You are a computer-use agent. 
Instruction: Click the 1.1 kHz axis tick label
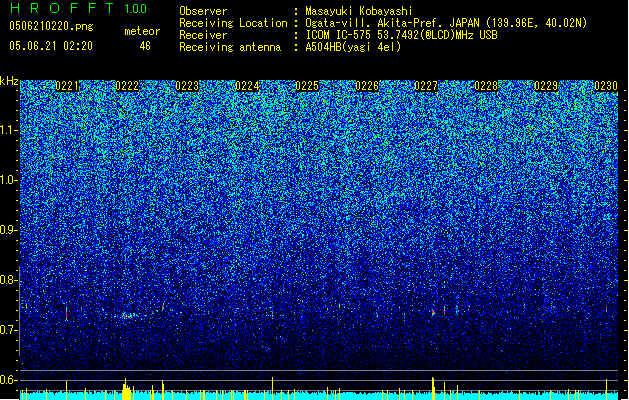[9, 130]
